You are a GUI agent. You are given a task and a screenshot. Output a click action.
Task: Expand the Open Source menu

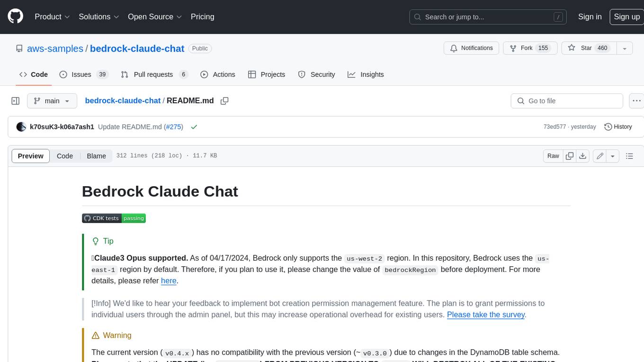(155, 17)
